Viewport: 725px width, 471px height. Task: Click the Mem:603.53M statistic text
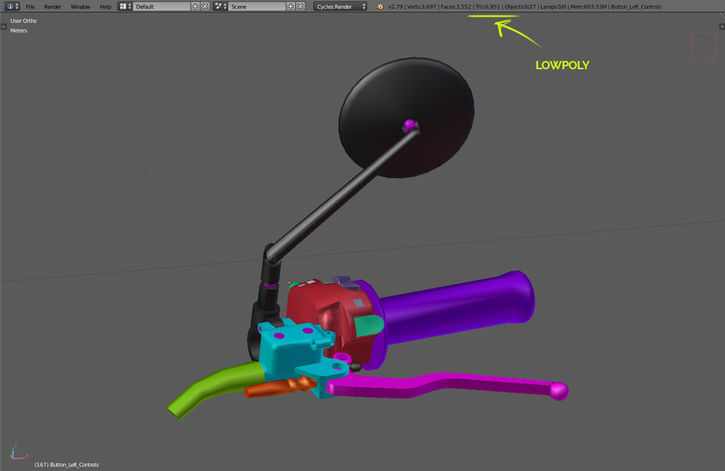click(588, 6)
